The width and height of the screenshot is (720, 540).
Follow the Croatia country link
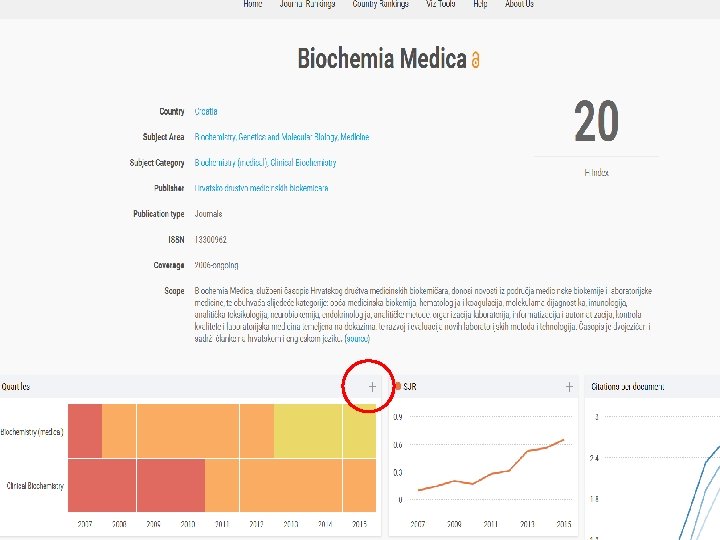pyautogui.click(x=206, y=112)
